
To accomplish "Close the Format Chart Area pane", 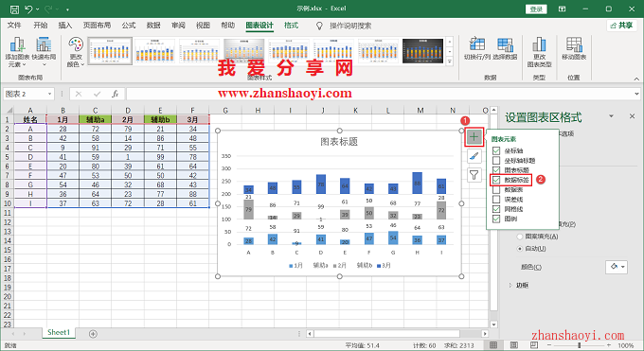I will [632, 116].
